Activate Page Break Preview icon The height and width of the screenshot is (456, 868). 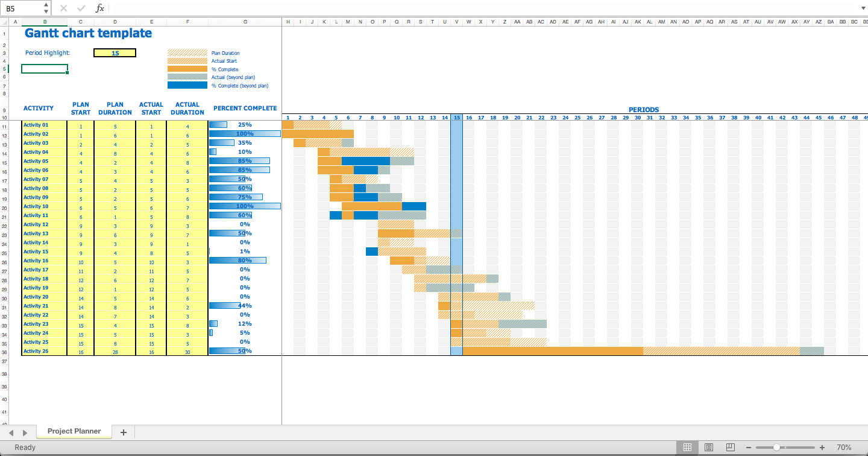730,447
